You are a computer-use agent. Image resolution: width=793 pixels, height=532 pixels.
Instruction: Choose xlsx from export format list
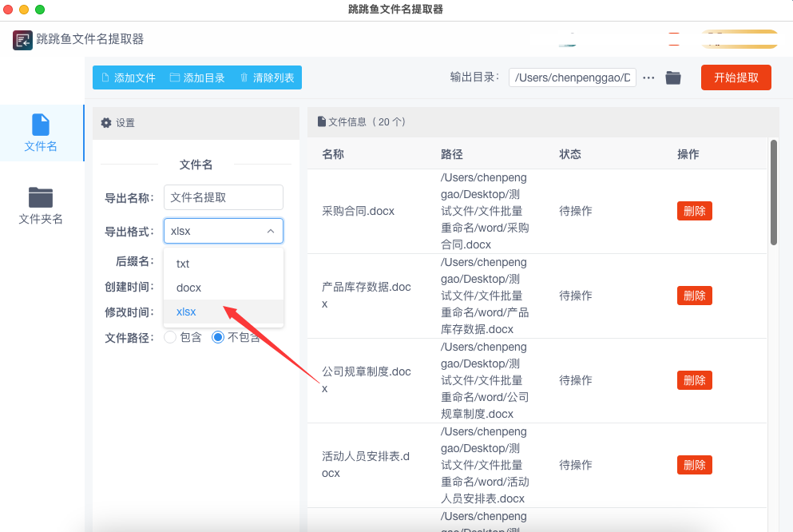pyautogui.click(x=186, y=312)
